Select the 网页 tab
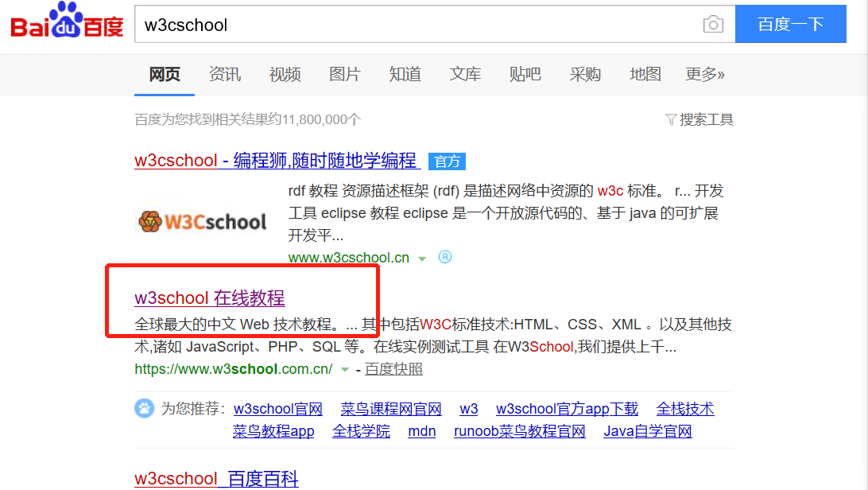 [x=165, y=74]
